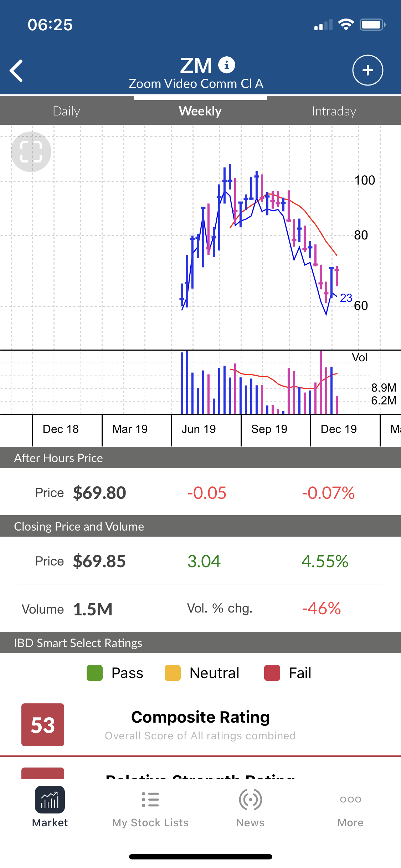This screenshot has width=401, height=868.
Task: Tap the Dec 19 timeline label
Action: pos(339,429)
